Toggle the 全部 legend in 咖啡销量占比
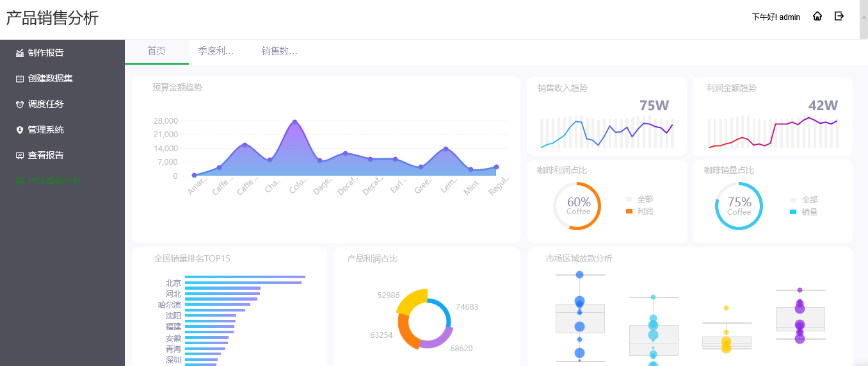This screenshot has width=868, height=366. coord(804,200)
